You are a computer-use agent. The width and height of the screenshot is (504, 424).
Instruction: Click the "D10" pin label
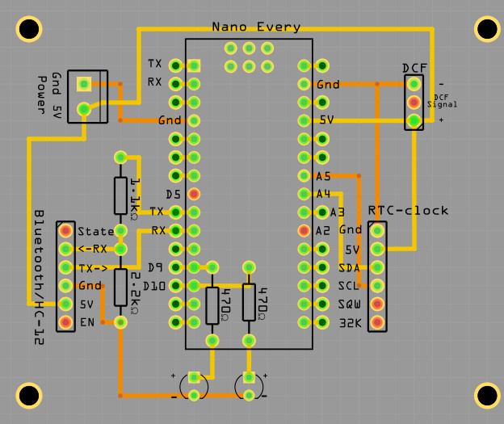(x=154, y=286)
